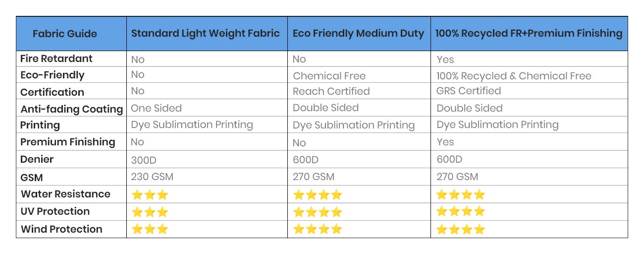Click the 230 GSM value
Screen dimensions: 644x254
click(x=152, y=177)
